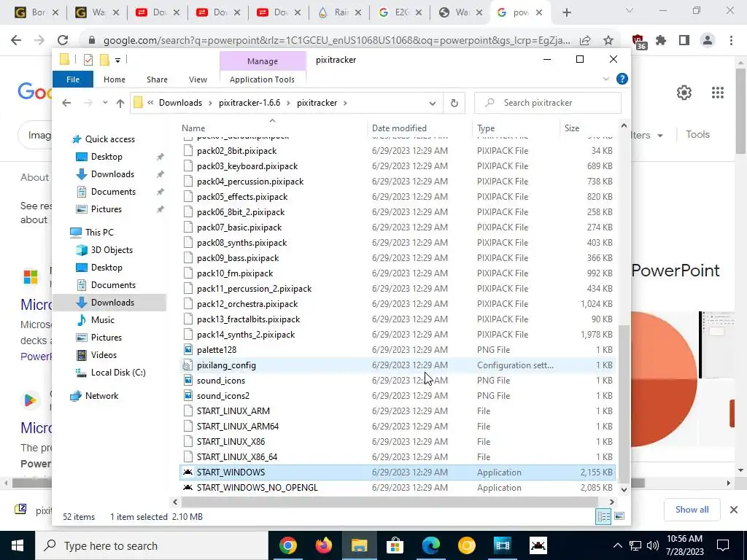This screenshot has width=747, height=560.
Task: Open Documents under Quick access
Action: pos(113,192)
